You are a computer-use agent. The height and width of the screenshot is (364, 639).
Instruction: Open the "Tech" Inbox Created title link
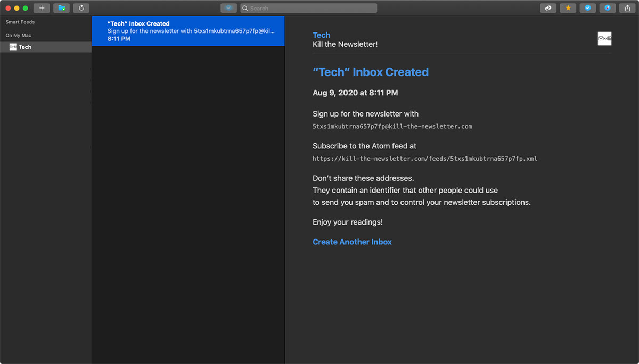(x=371, y=72)
